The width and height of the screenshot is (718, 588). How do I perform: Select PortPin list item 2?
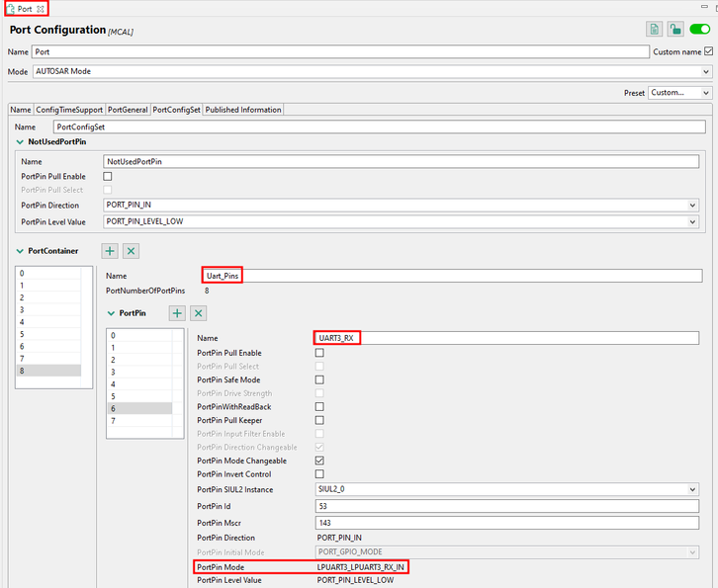pyautogui.click(x=139, y=360)
